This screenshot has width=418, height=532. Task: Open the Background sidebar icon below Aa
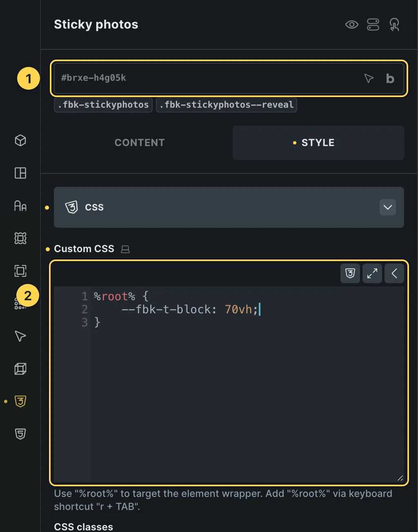[x=20, y=238]
